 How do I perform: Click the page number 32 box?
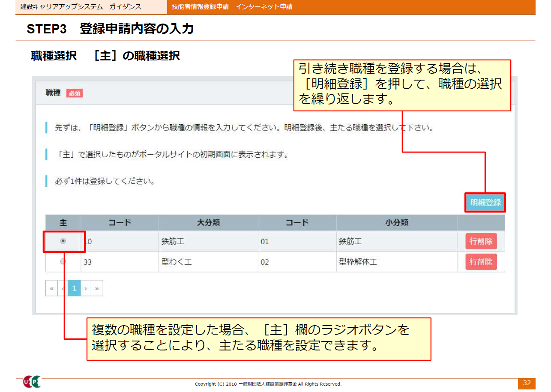click(527, 383)
